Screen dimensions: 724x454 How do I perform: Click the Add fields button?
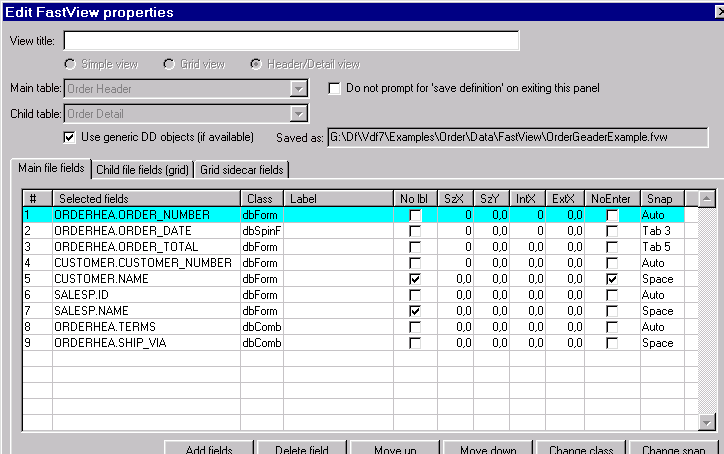(x=209, y=449)
